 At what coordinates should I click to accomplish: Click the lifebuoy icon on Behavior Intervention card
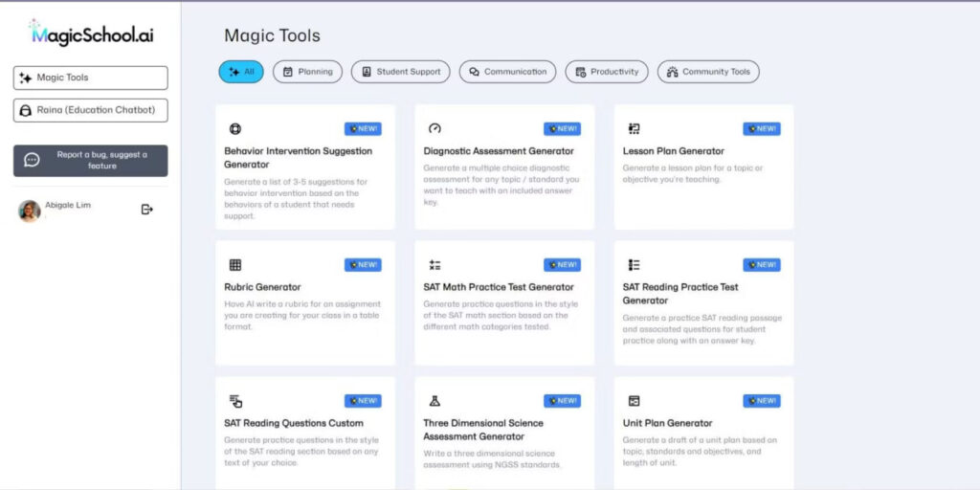point(235,129)
